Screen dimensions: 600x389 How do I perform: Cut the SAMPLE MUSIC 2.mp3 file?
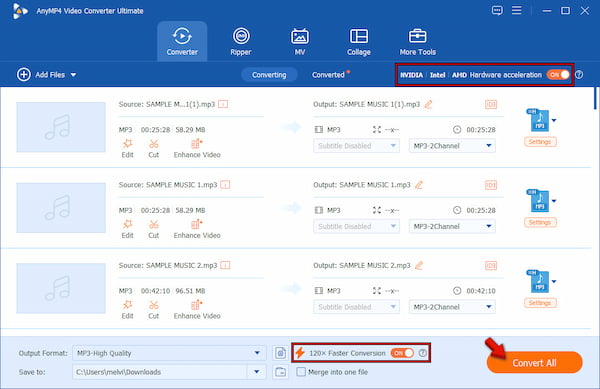pos(153,310)
